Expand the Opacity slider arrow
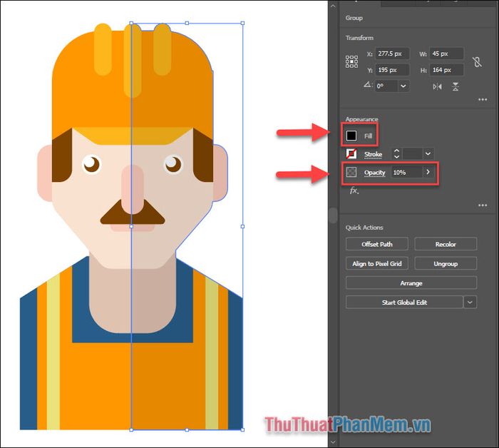 [x=428, y=172]
